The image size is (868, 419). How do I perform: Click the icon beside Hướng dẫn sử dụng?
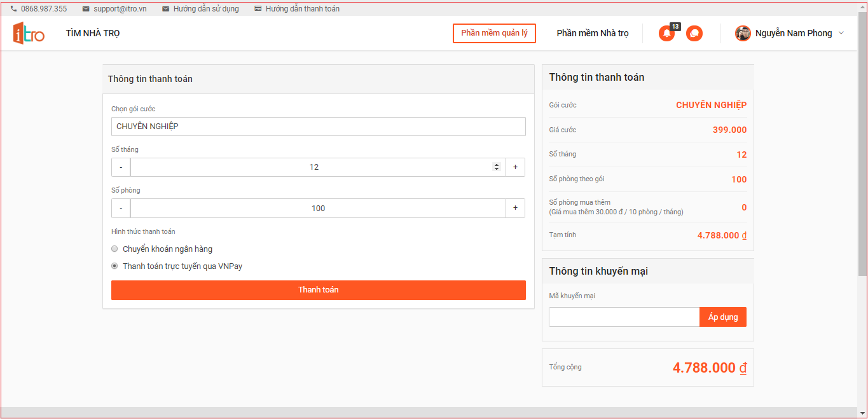pos(166,9)
